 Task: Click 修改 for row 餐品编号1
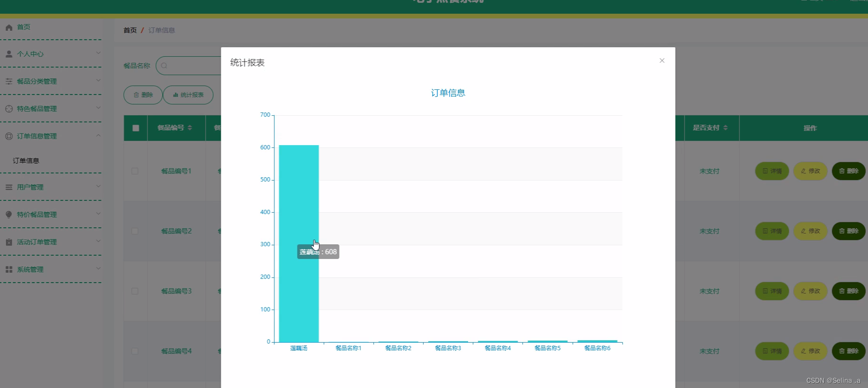tap(810, 171)
